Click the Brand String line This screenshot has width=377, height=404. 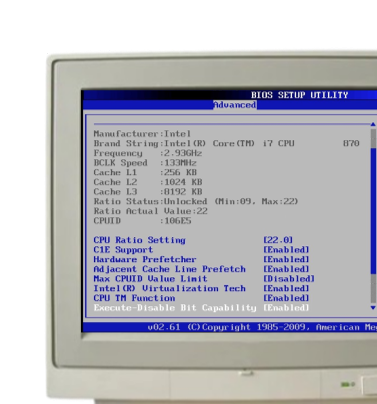227,143
